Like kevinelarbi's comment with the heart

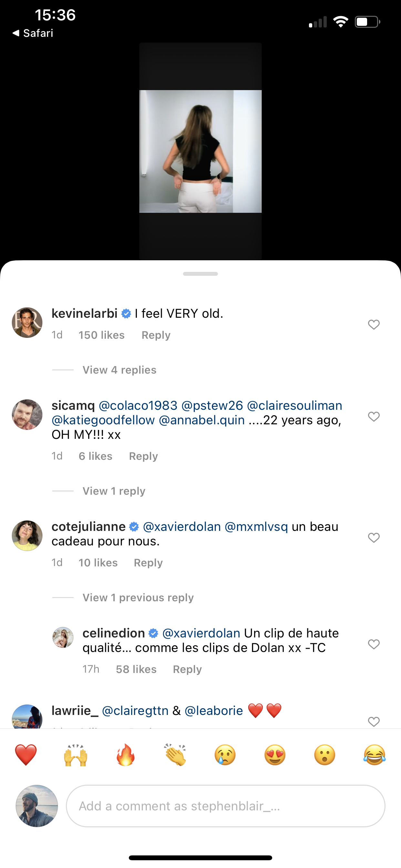tap(374, 325)
